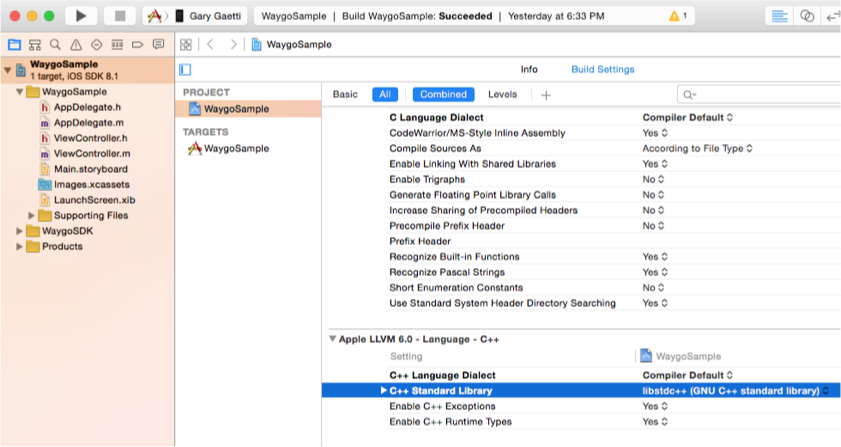This screenshot has height=447, width=841.
Task: Change Generate Floating Point Library Calls value
Action: coord(653,195)
